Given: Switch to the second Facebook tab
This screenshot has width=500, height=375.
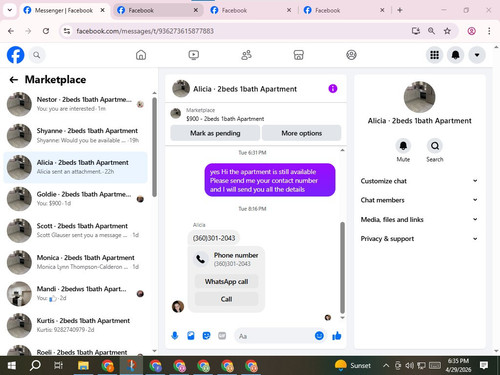Looking at the screenshot, I should (x=157, y=10).
